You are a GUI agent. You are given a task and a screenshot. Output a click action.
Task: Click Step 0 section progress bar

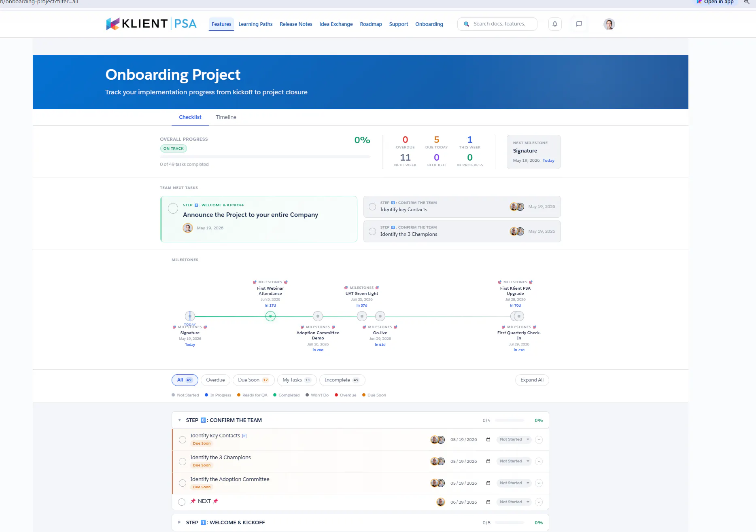(x=510, y=420)
